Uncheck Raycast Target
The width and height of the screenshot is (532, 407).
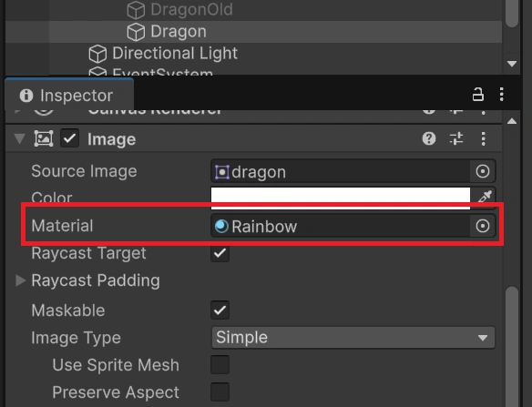(220, 253)
